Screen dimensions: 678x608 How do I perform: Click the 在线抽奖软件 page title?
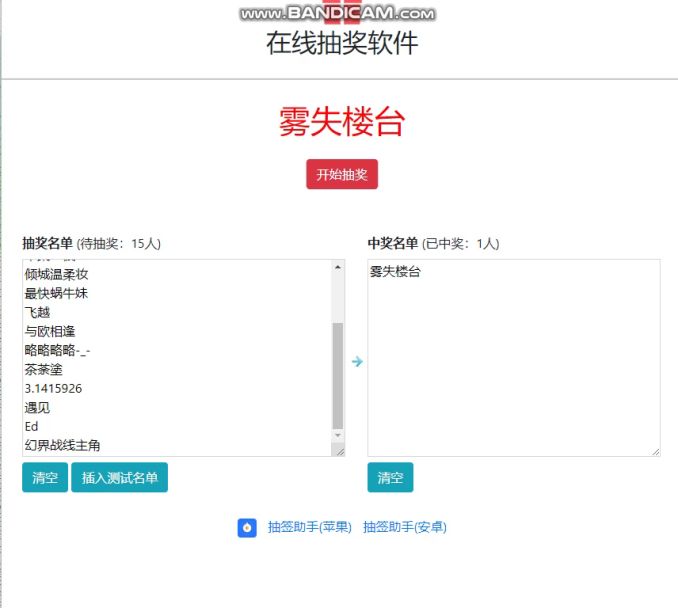coord(341,43)
